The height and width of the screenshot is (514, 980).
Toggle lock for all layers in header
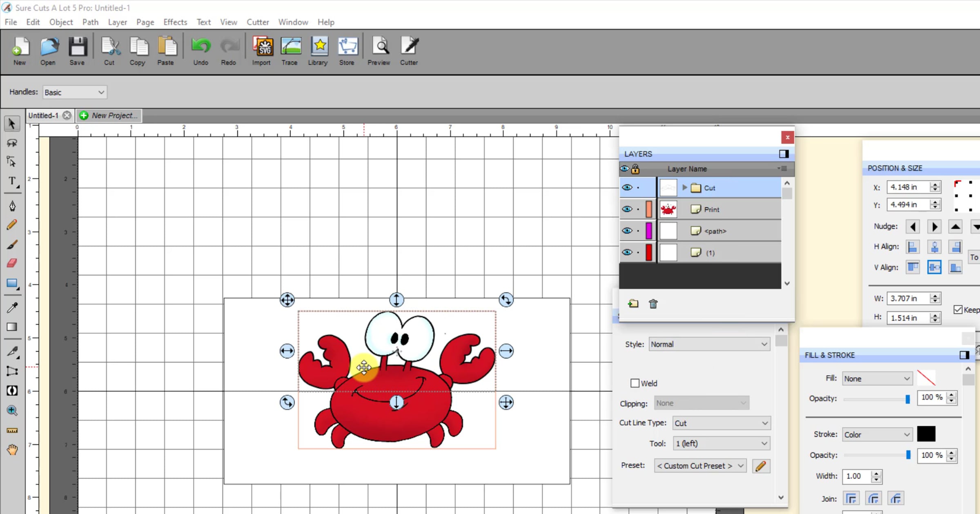pos(635,168)
